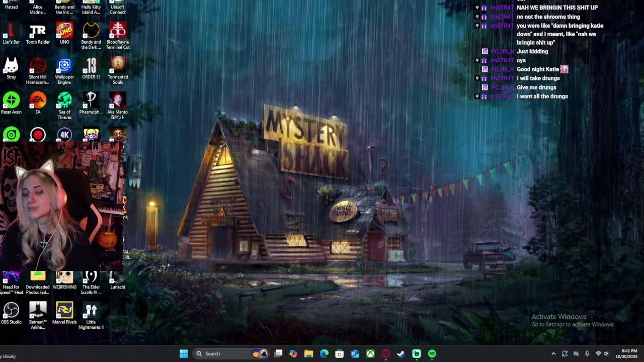The width and height of the screenshot is (644, 362).
Task: Expand the hidden system tray icons
Action: pos(553,353)
